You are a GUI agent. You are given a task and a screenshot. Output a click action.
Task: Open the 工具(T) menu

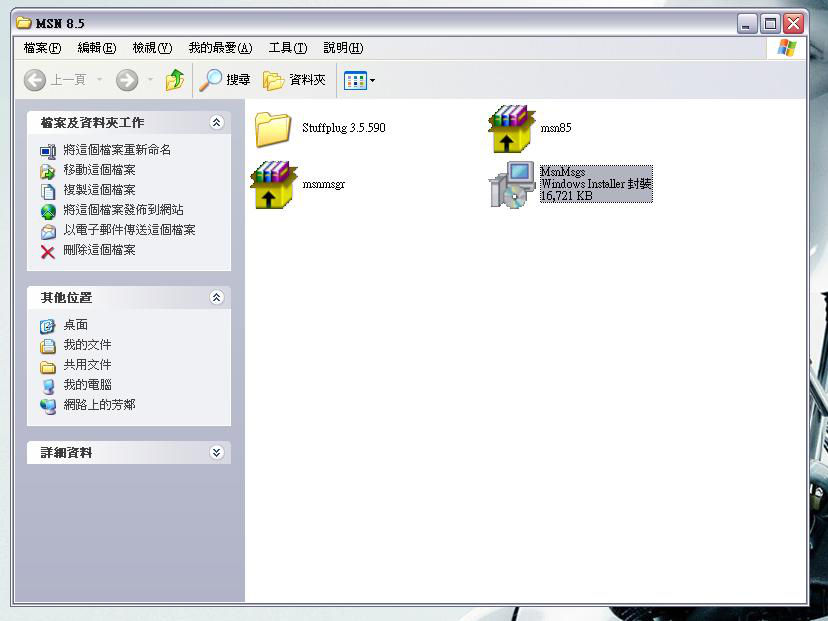pos(288,48)
